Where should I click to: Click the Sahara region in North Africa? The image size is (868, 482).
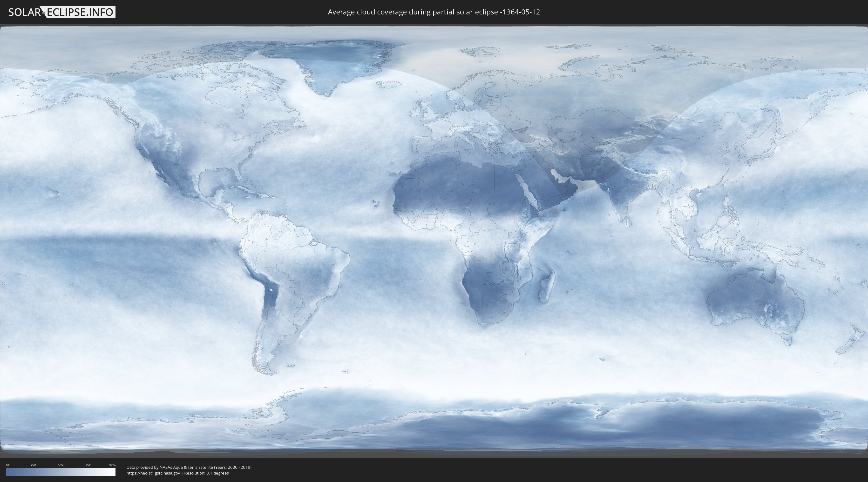pos(465,182)
